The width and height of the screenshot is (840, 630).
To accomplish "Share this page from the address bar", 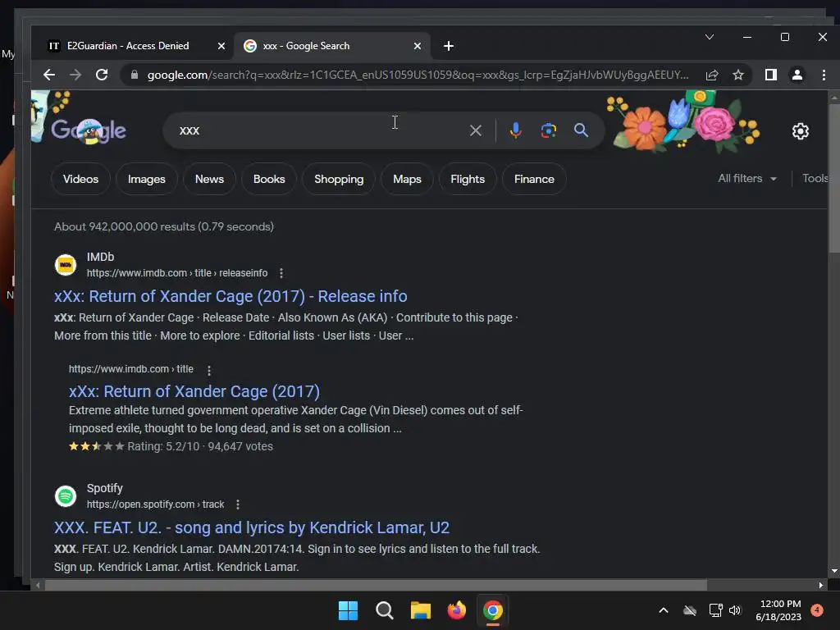I will coord(712,75).
